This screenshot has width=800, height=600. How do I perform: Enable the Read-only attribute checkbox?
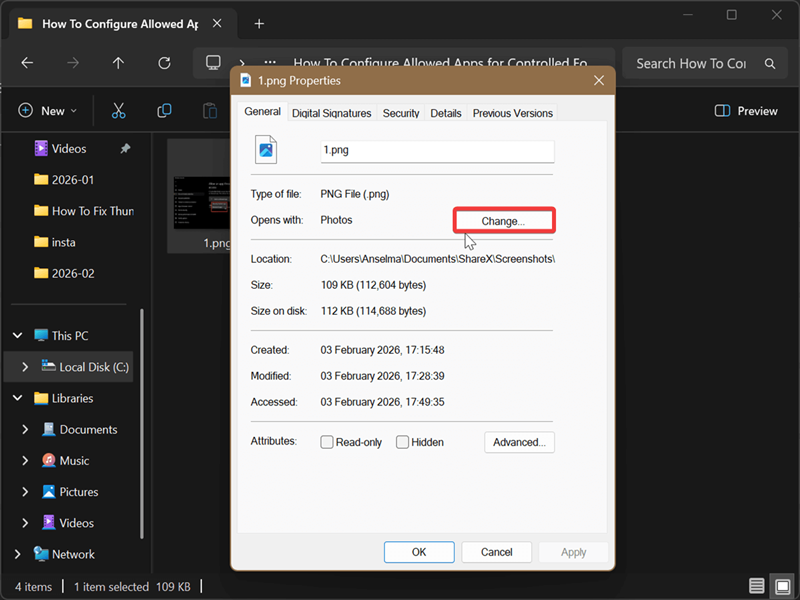click(x=327, y=442)
